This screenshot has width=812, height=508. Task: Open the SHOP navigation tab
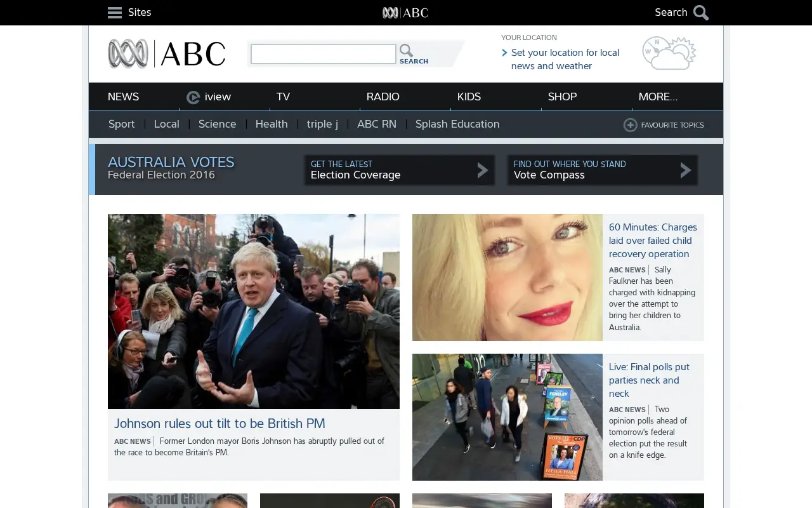[x=562, y=97]
